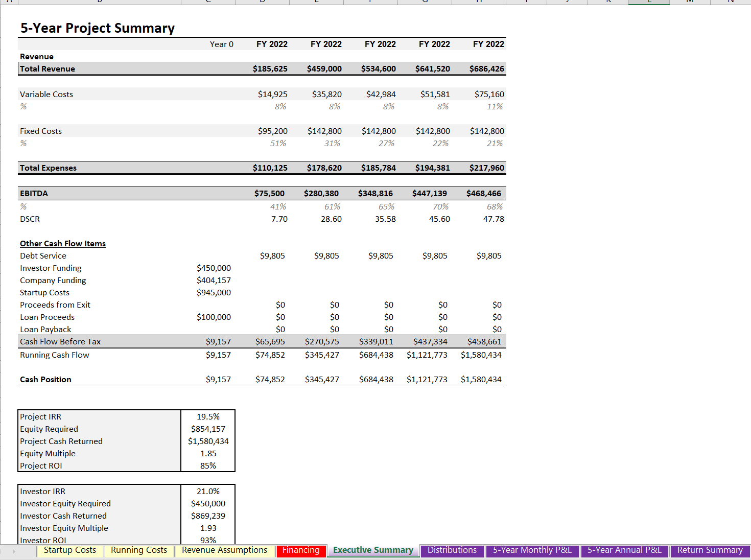751x560 pixels.
Task: Switch to the Running Costs sheet tab
Action: tap(139, 550)
